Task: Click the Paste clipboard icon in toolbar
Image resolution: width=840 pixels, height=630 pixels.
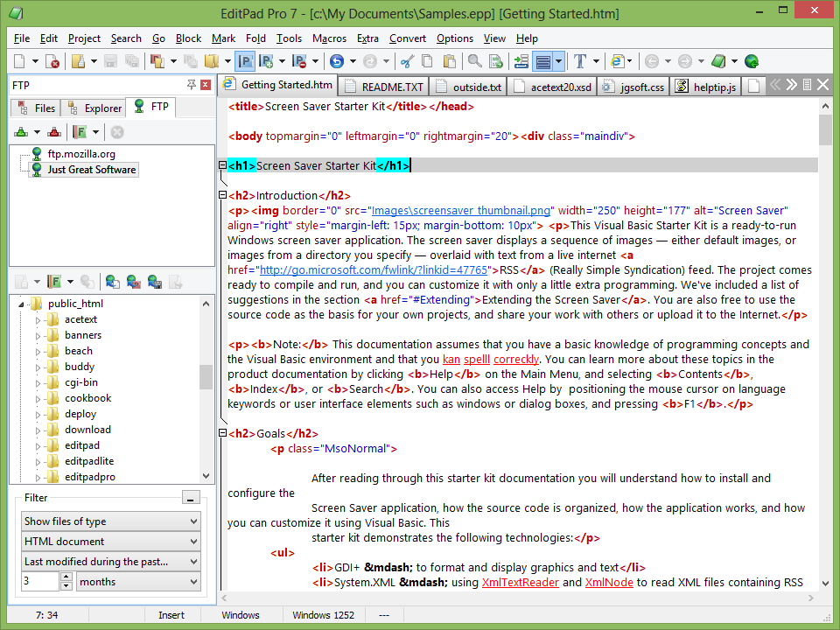Action: (450, 61)
